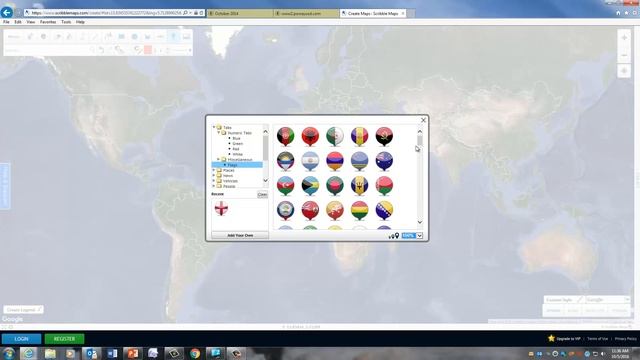Image resolution: width=640 pixels, height=360 pixels.
Task: Select the Green numeric tabs item
Action: (238, 144)
